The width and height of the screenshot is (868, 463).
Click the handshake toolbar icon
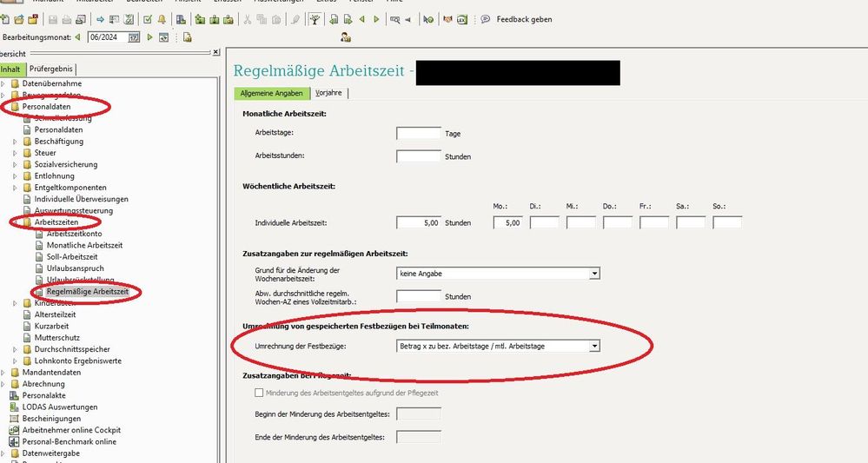(x=447, y=19)
